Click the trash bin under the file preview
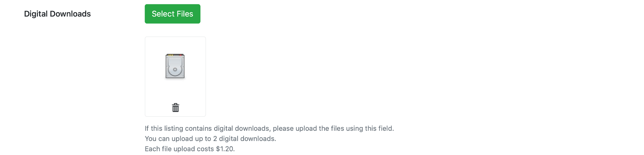 tap(175, 108)
